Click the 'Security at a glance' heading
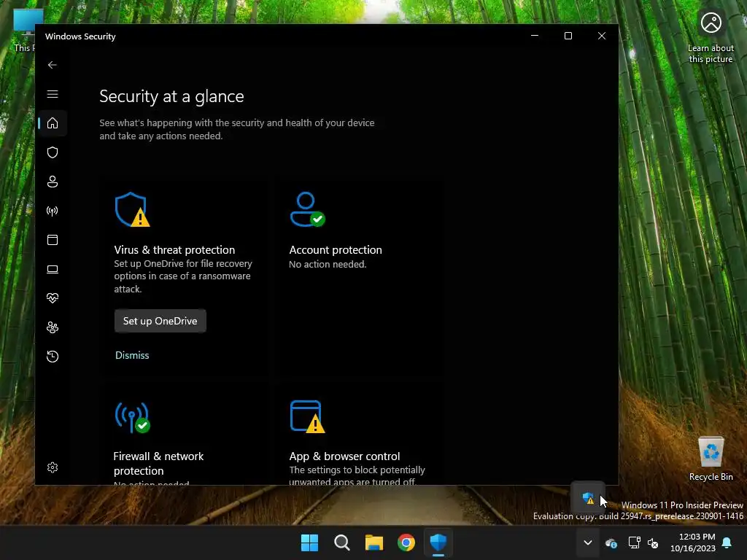This screenshot has width=747, height=560. (x=171, y=96)
